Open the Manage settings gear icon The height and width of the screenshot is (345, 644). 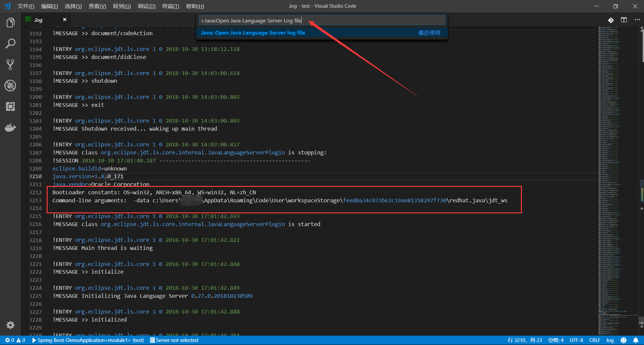click(x=10, y=325)
